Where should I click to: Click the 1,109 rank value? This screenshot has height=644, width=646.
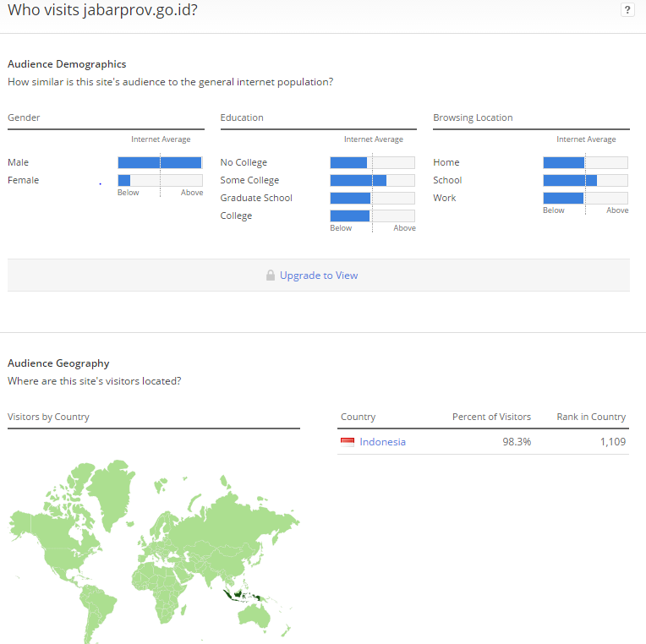click(613, 442)
